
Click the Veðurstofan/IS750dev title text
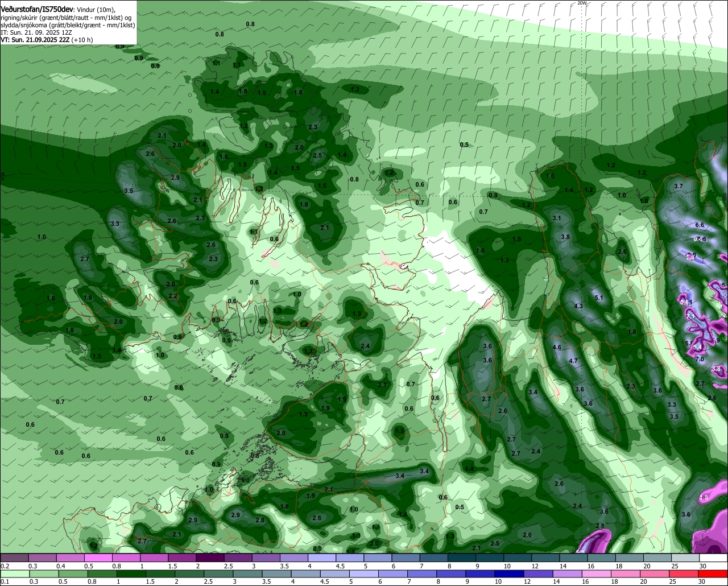point(38,10)
